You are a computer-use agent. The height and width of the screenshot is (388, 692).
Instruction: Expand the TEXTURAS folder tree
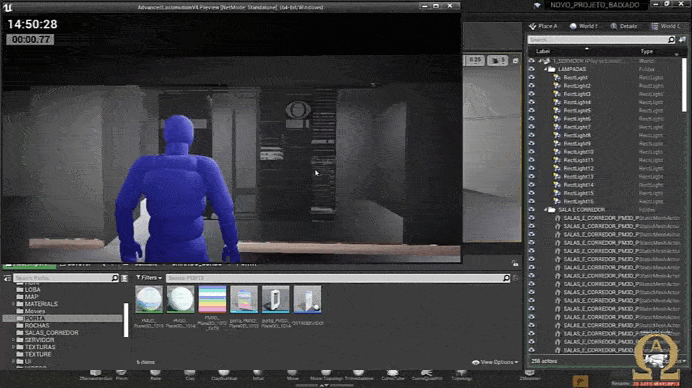point(13,347)
